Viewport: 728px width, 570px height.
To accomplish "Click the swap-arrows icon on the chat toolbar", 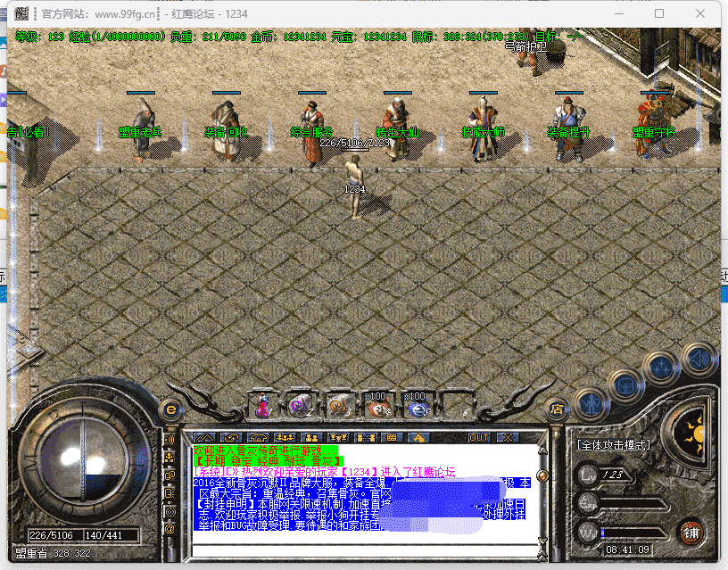I will [x=231, y=438].
